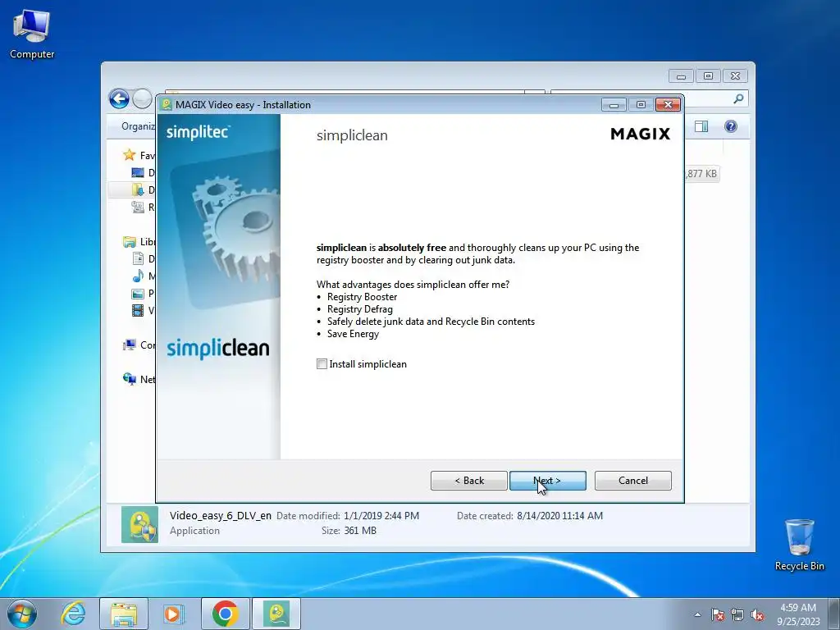Select the Videos library icon in sidebar

coord(138,311)
